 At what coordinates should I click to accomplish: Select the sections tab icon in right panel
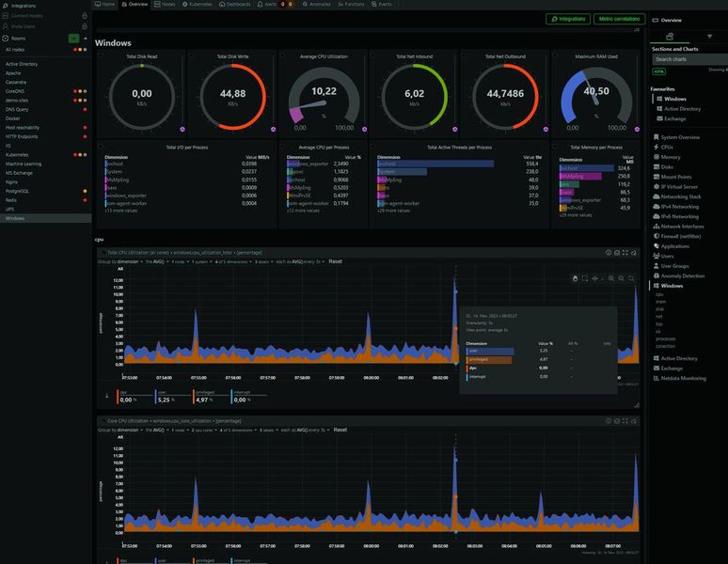670,36
